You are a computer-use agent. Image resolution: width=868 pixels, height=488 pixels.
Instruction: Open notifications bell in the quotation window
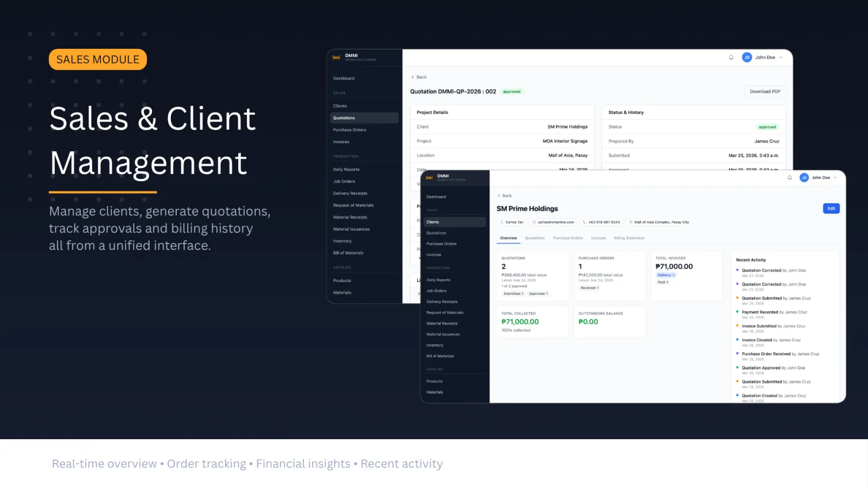pos(731,57)
